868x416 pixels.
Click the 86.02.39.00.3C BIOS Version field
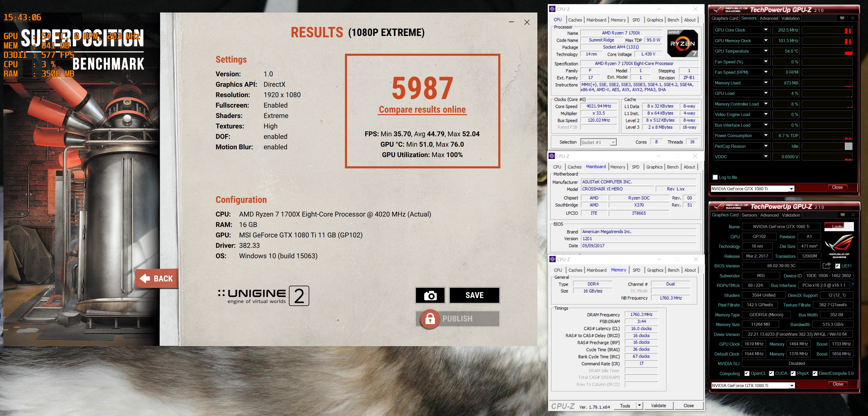tap(781, 266)
